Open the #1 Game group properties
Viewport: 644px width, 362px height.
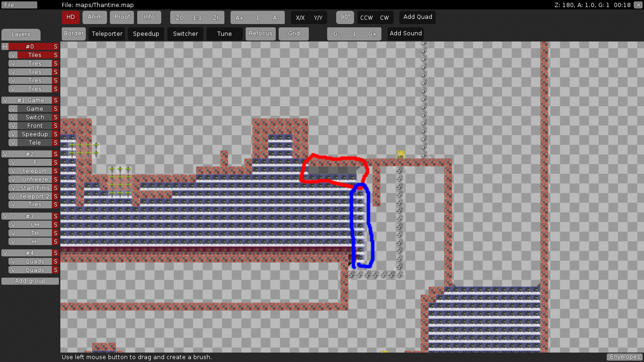(30, 100)
